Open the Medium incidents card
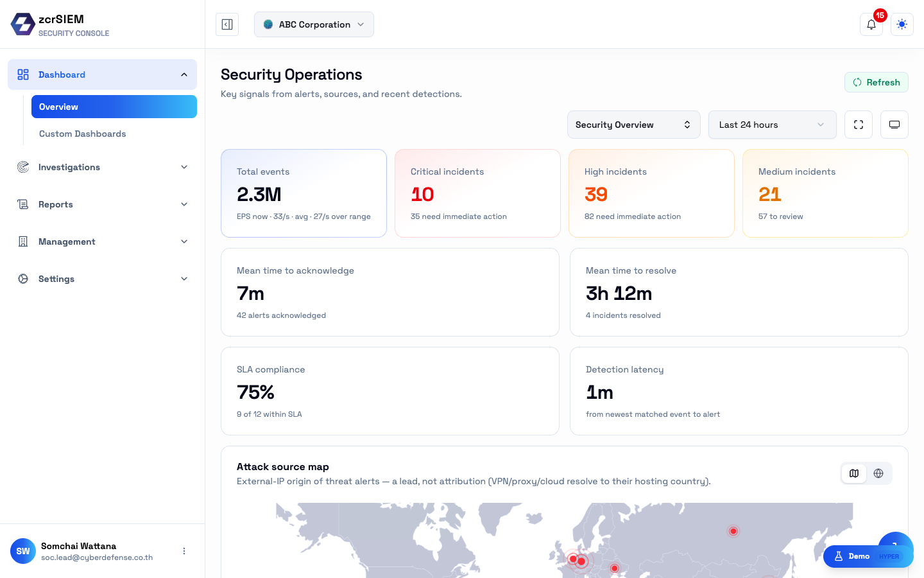The width and height of the screenshot is (924, 578). (825, 193)
